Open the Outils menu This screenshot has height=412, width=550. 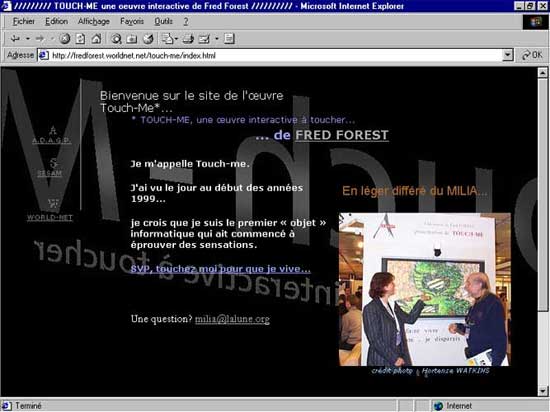(x=163, y=21)
